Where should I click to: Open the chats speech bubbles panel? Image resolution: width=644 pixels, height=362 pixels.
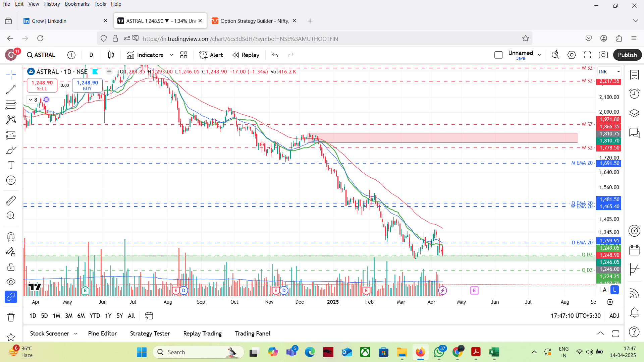coord(634,133)
